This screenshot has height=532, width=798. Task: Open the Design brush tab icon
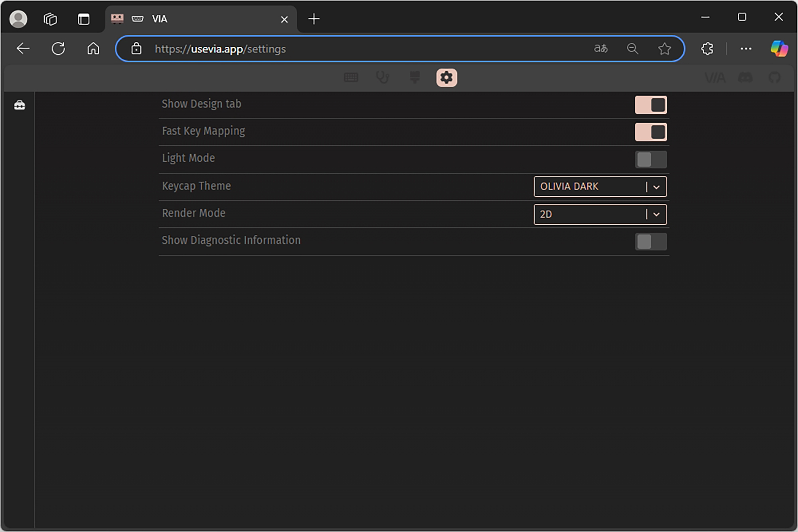pos(415,77)
